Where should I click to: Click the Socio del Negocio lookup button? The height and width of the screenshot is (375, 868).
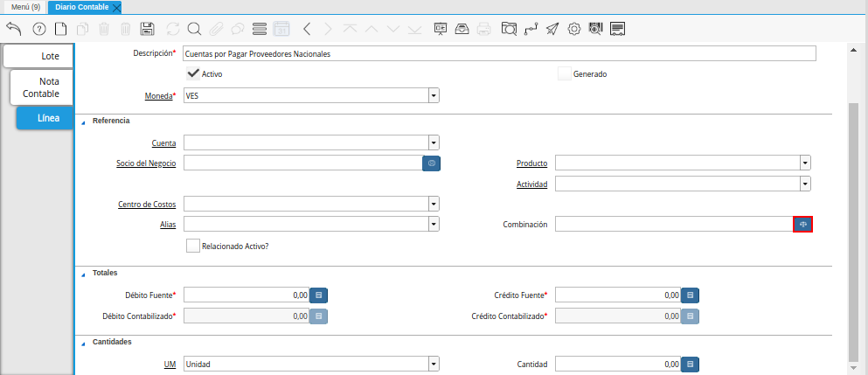click(431, 163)
